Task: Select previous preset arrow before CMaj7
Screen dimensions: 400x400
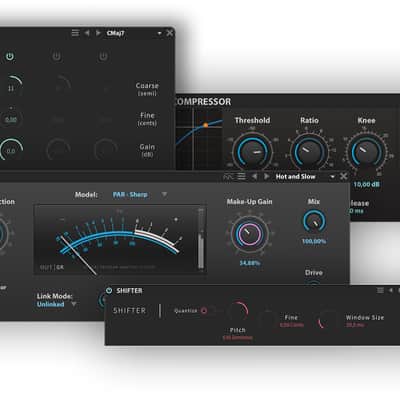Action: point(87,33)
